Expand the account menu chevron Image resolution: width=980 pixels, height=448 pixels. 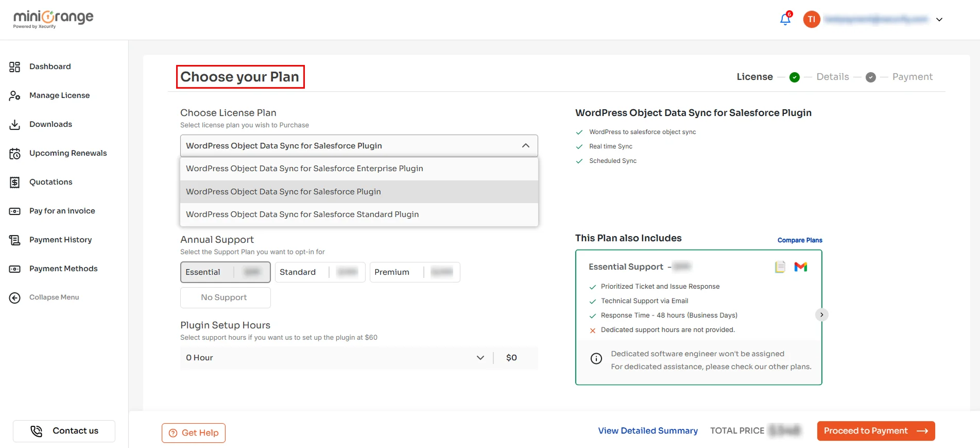coord(939,20)
